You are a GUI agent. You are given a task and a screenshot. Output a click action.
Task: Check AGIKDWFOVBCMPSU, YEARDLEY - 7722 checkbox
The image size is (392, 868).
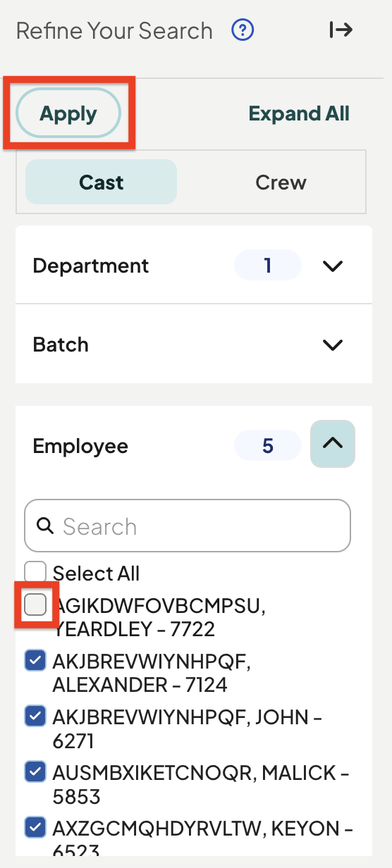(x=35, y=604)
